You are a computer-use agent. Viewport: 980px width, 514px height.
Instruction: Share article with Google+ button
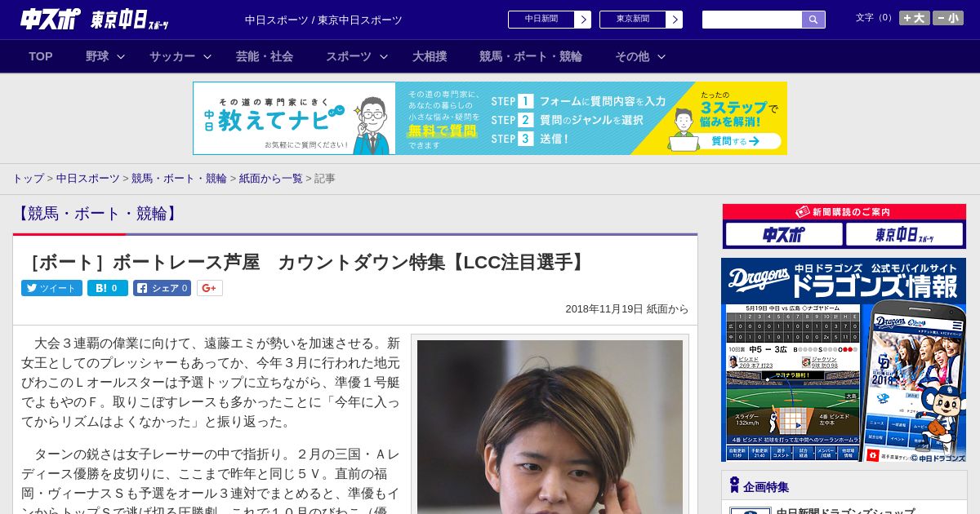(x=210, y=288)
